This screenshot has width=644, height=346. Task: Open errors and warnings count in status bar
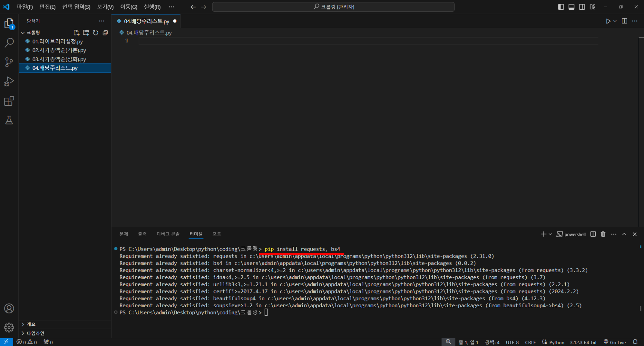pos(27,342)
